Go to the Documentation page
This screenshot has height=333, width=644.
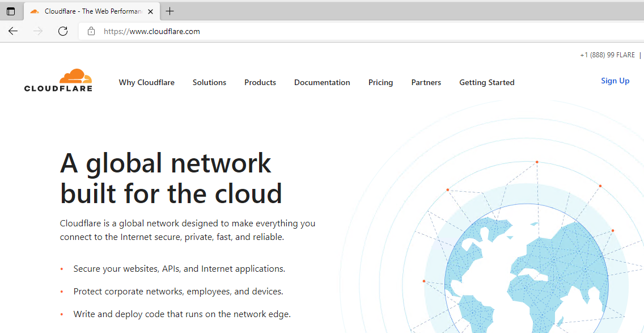[x=322, y=82]
